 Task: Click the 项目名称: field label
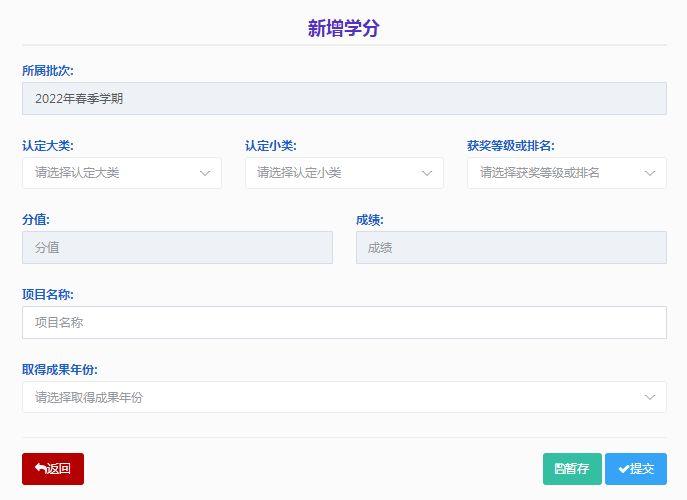click(x=48, y=295)
